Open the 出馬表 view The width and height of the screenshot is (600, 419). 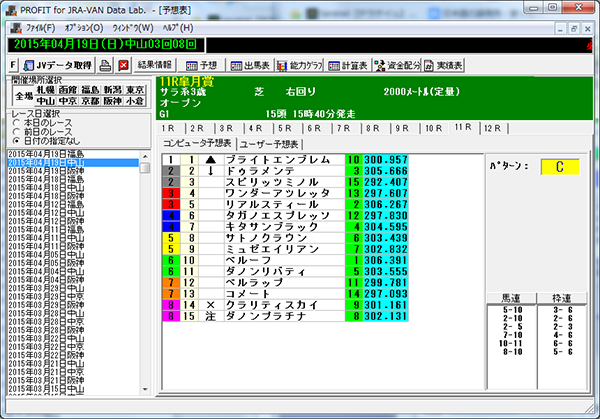coord(250,65)
